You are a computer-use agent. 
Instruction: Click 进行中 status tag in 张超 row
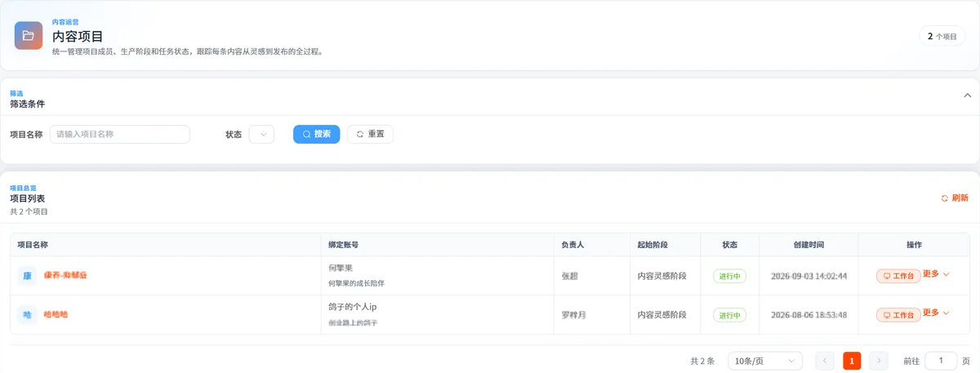point(730,276)
